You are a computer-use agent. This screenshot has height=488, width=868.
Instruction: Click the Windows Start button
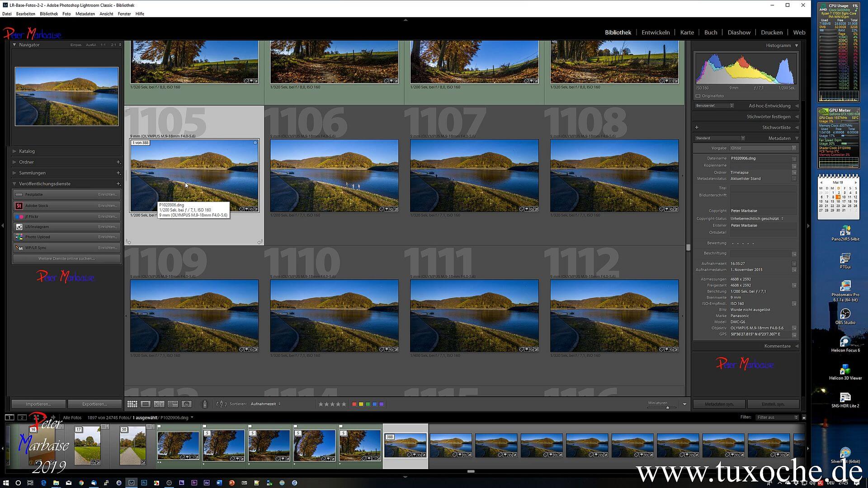click(x=6, y=483)
